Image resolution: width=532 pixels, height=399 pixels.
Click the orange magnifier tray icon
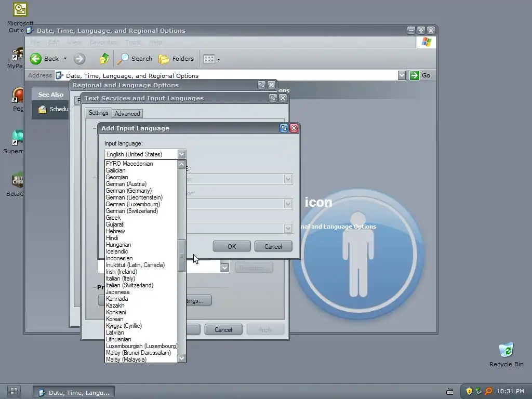coord(488,391)
